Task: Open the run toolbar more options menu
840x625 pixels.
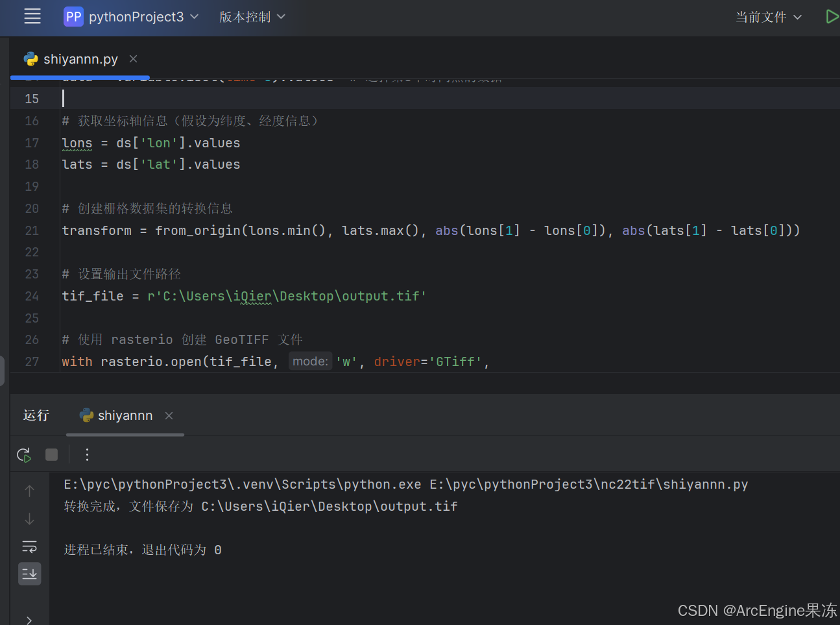Action: coord(87,455)
